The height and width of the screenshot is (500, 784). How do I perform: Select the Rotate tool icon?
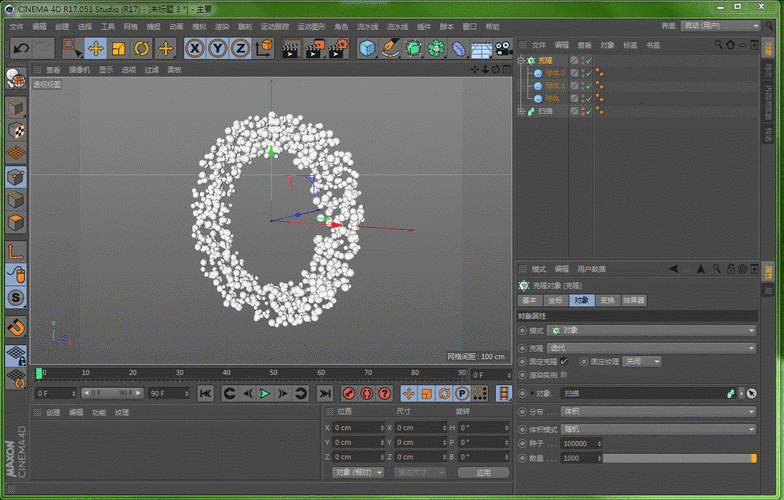(141, 48)
